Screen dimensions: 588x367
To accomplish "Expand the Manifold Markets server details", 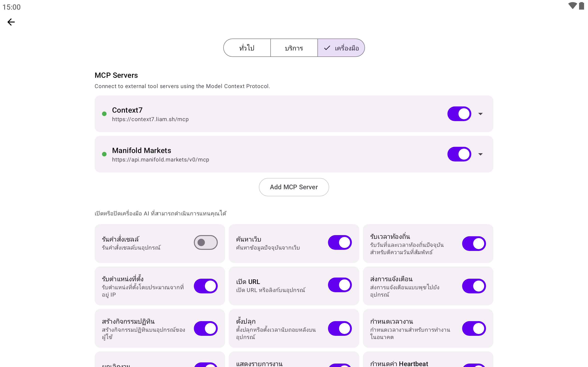I will click(x=480, y=154).
